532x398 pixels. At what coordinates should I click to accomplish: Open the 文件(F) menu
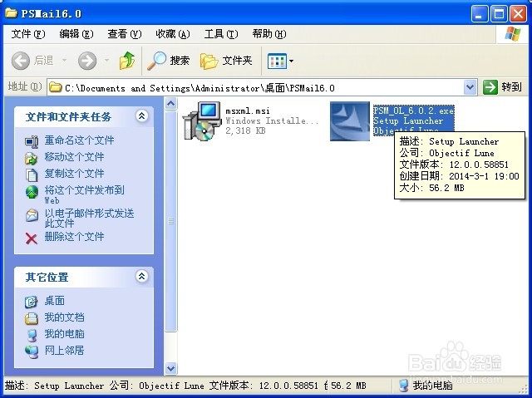coord(28,34)
